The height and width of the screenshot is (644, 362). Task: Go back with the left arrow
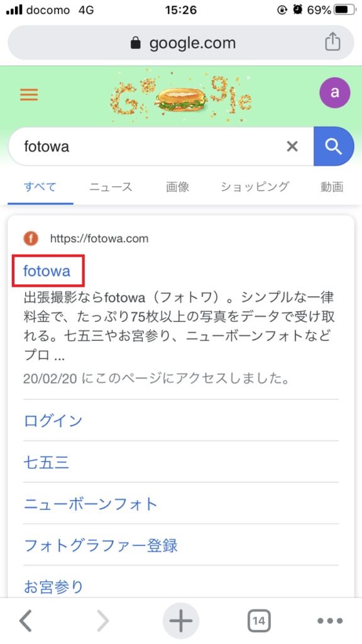[25, 621]
